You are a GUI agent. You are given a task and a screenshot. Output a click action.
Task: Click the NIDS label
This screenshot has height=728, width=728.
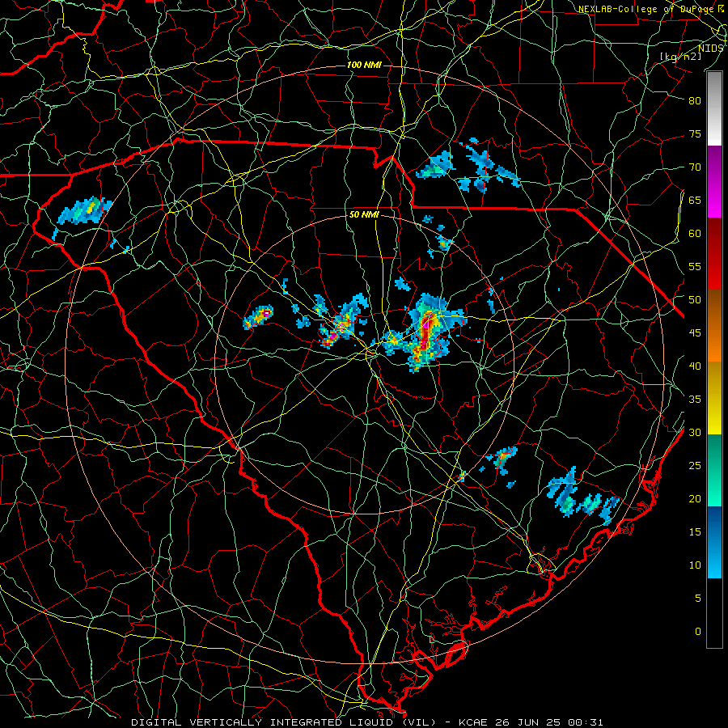click(x=710, y=48)
